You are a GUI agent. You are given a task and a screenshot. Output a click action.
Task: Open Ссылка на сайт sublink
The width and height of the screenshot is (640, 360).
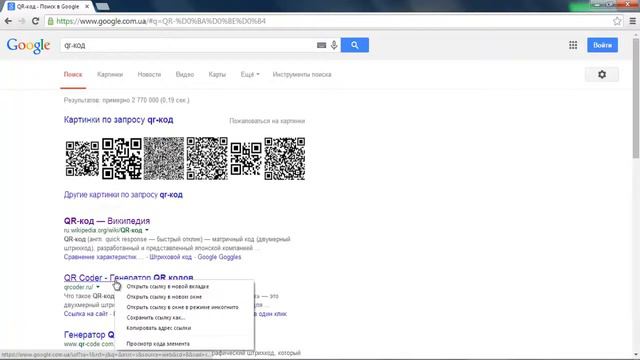click(x=86, y=314)
